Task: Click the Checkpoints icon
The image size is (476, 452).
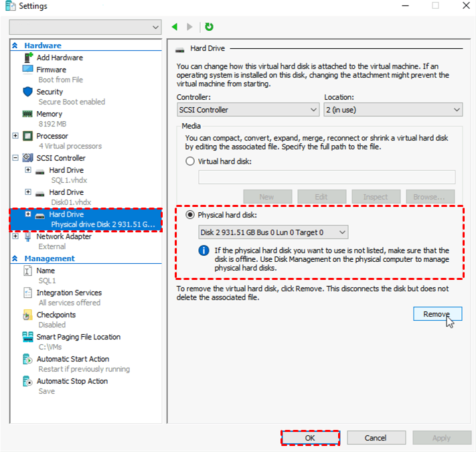Action: tap(27, 315)
